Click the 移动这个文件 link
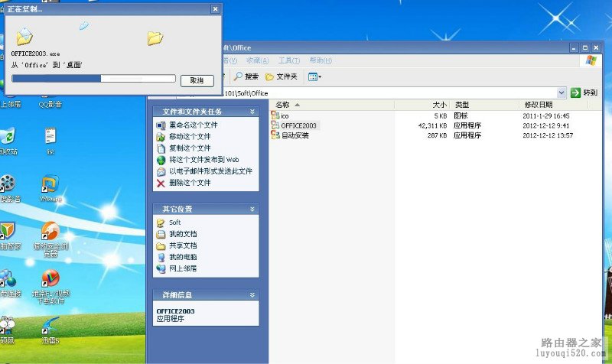 tap(190, 137)
